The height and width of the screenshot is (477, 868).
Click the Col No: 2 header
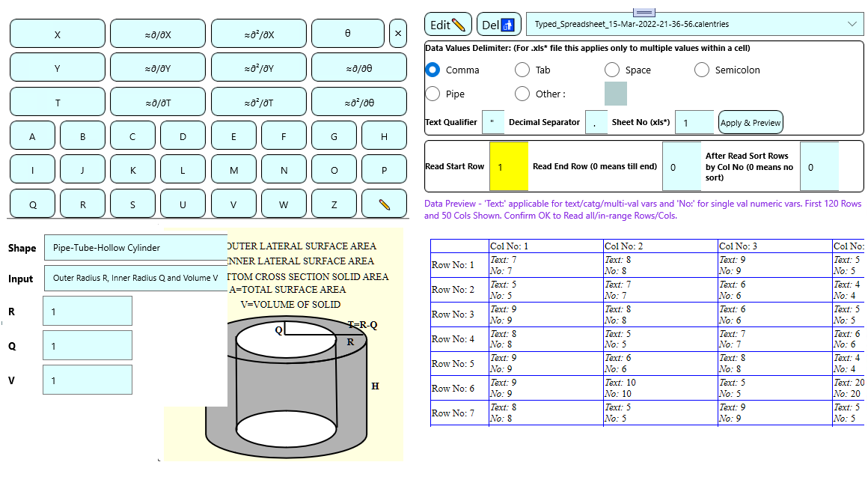(661, 246)
